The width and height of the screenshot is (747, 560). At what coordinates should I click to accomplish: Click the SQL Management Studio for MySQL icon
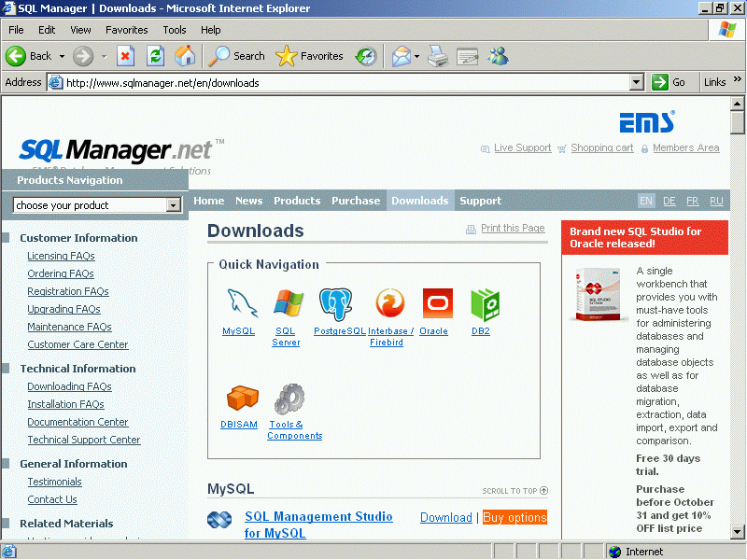pos(219,520)
